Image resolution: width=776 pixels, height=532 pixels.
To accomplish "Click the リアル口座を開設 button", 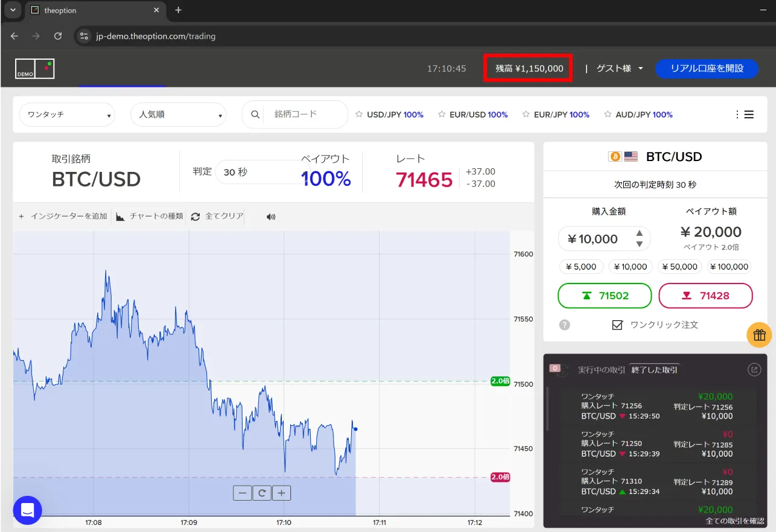I will point(707,69).
